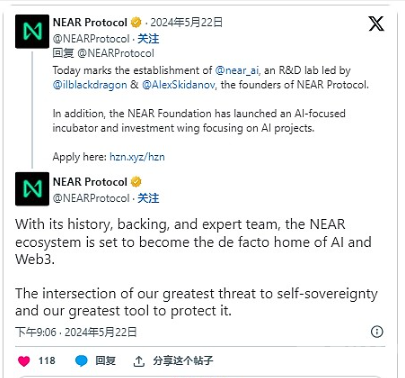Image resolution: width=405 pixels, height=378 pixels.
Task: Click the blue reply bubble icon
Action: tap(81, 361)
